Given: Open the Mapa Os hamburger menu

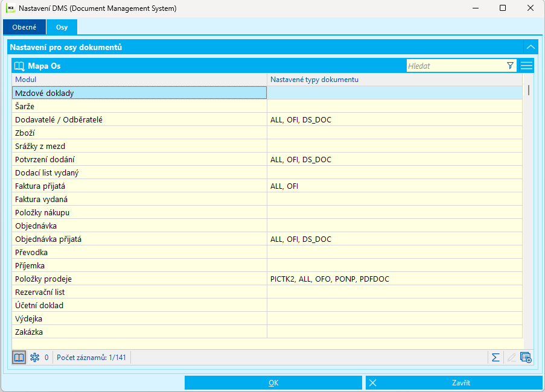Looking at the screenshot, I should [x=526, y=66].
